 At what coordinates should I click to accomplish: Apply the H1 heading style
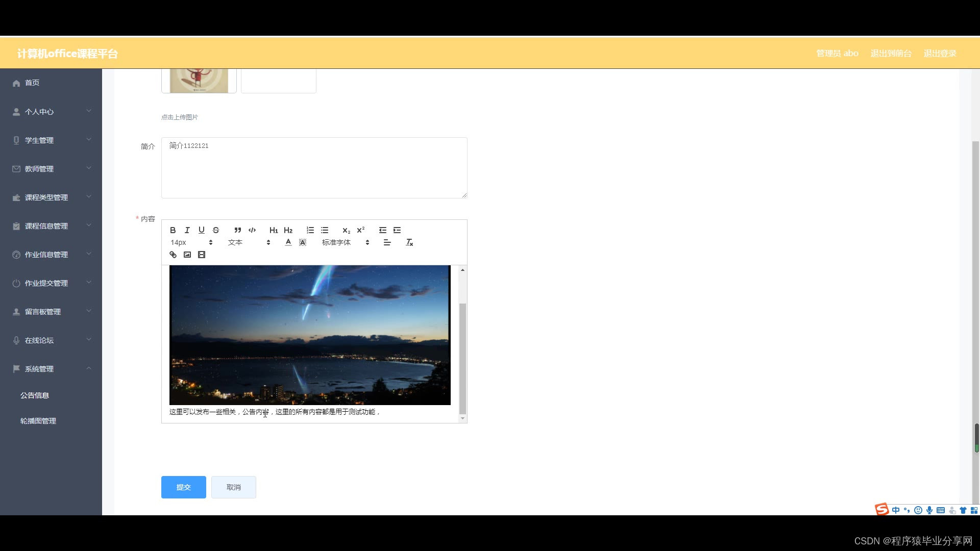pos(274,230)
